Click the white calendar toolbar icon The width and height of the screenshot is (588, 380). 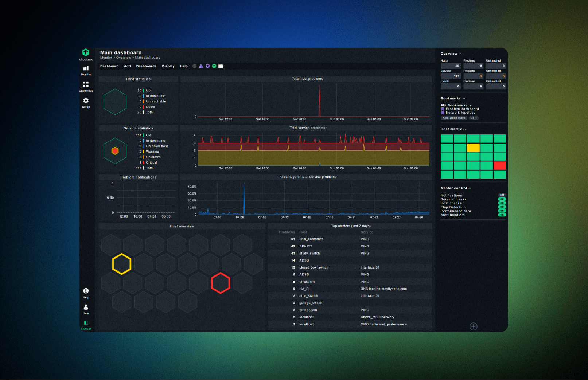point(221,66)
